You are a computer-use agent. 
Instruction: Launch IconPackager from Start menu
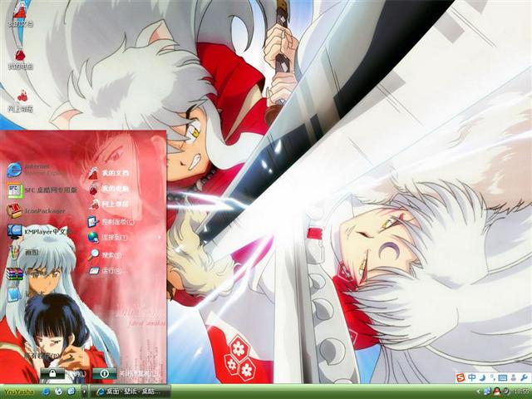36,211
